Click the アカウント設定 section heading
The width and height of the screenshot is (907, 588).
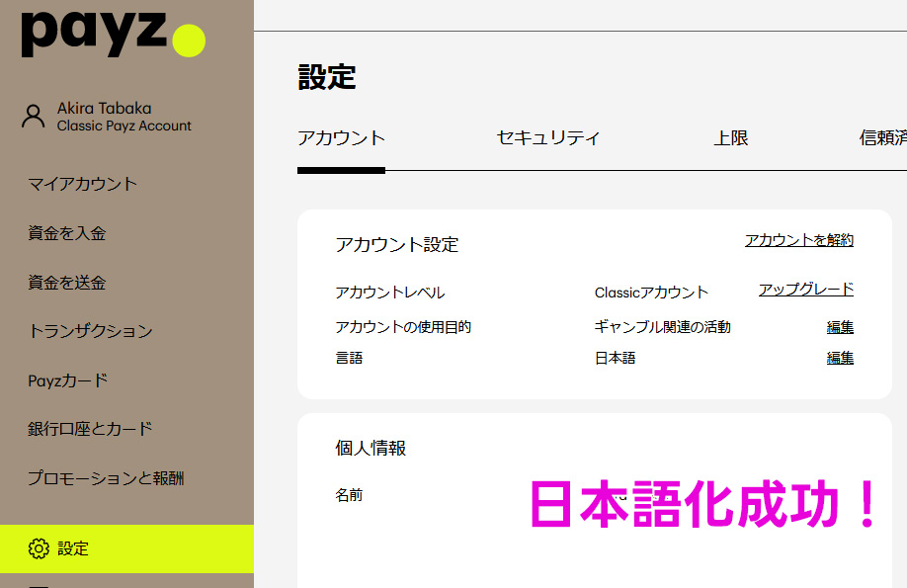(397, 244)
